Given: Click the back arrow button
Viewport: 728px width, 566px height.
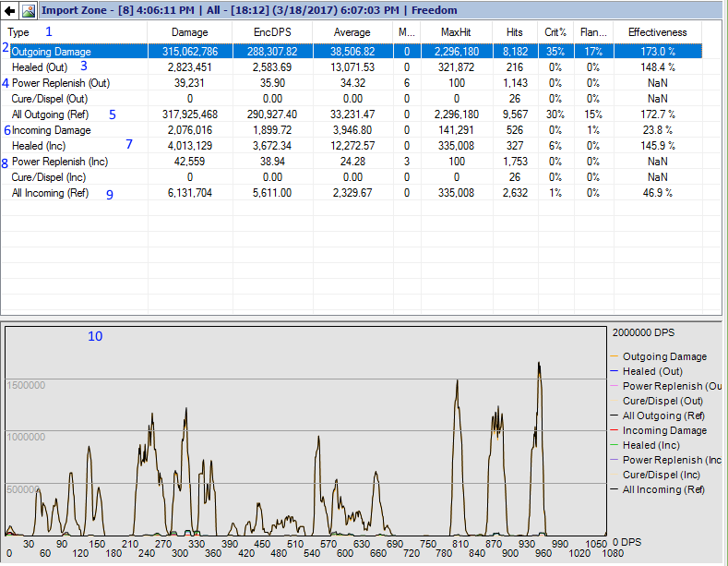Looking at the screenshot, I should point(9,11).
